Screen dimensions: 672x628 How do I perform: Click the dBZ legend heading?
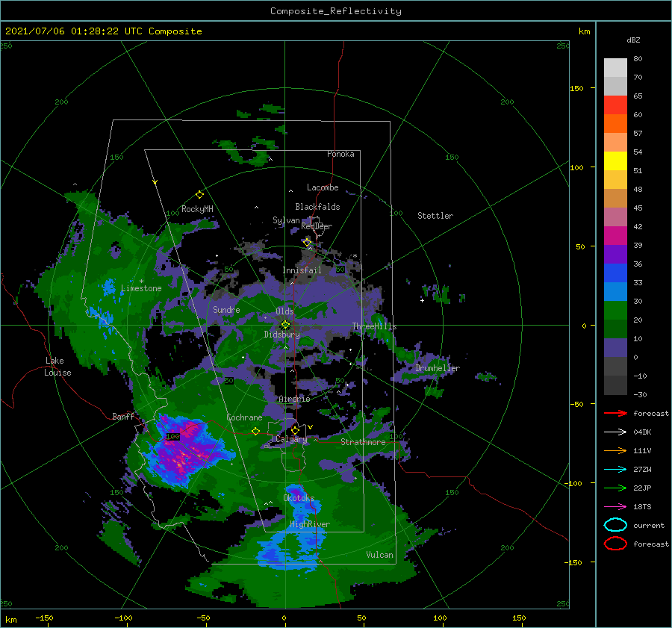click(633, 40)
